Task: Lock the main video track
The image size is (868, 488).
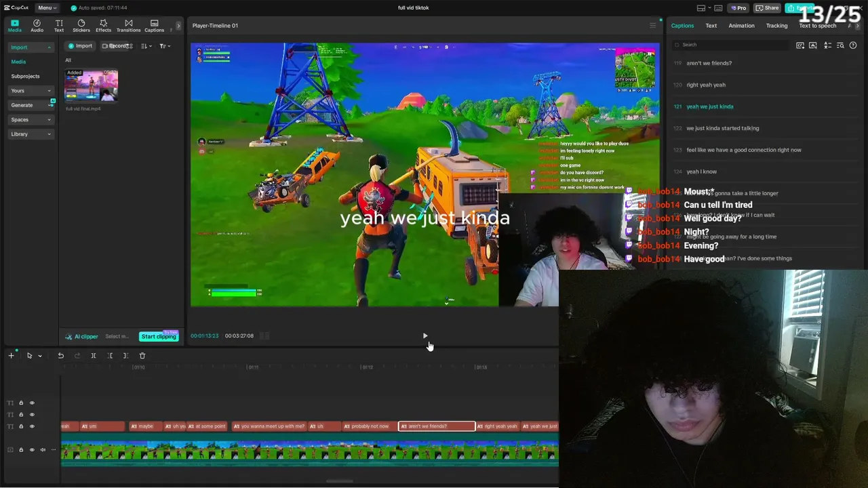Action: click(x=21, y=450)
